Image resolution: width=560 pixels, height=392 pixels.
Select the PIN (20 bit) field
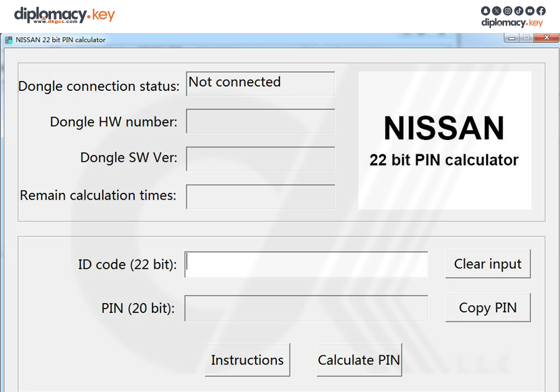coord(306,307)
